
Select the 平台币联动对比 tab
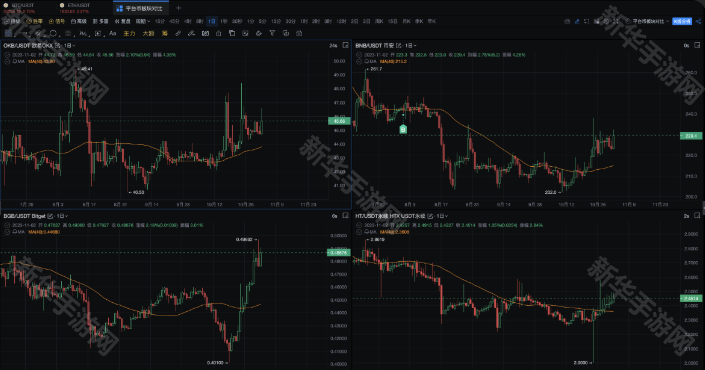pyautogui.click(x=141, y=8)
